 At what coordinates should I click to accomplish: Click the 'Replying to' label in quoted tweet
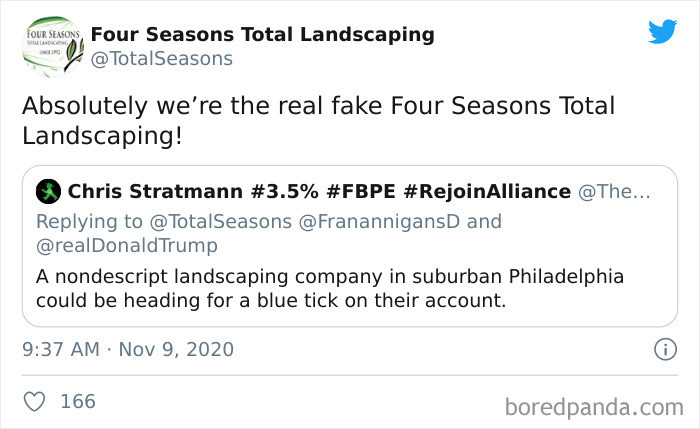[x=89, y=221]
